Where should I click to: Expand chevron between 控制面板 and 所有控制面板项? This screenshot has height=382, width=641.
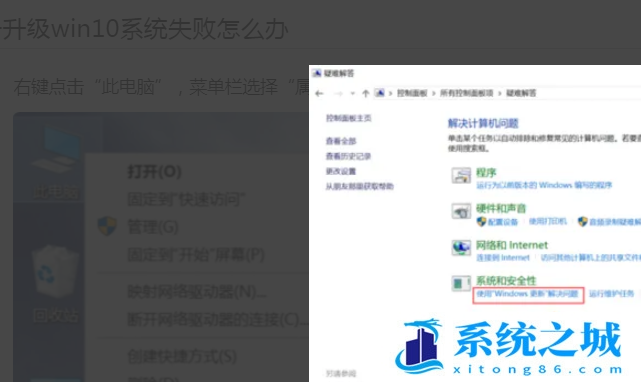point(433,93)
